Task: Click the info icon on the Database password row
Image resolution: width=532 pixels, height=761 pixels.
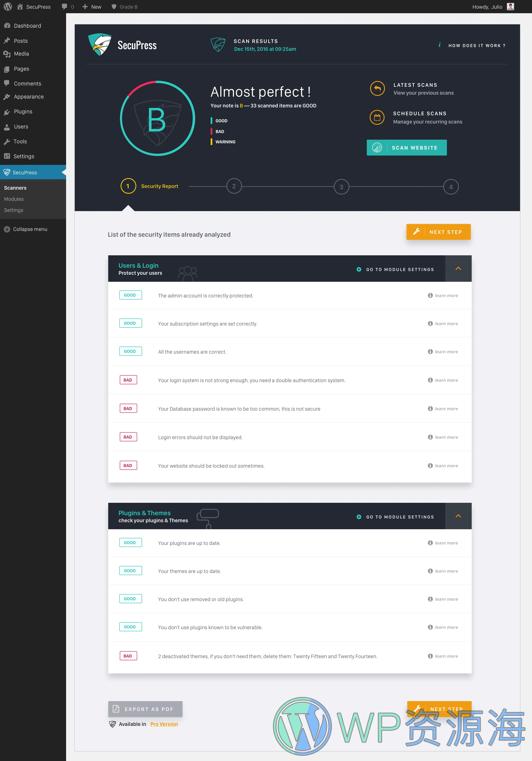Action: coord(430,409)
